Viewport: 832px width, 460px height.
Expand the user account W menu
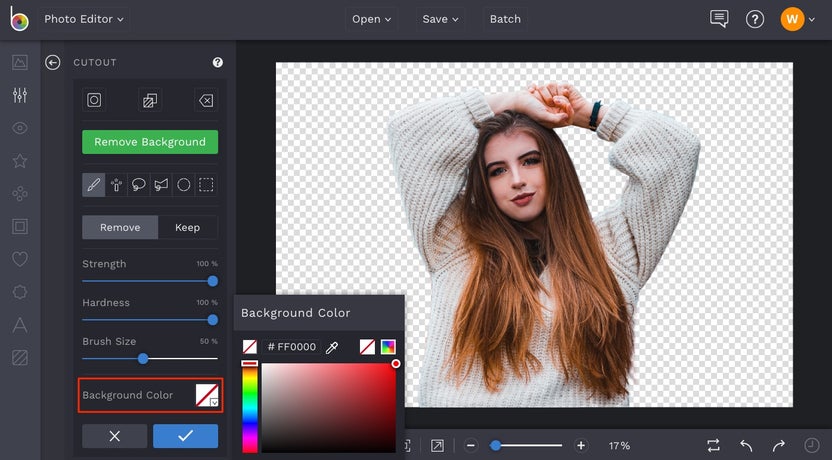point(798,19)
